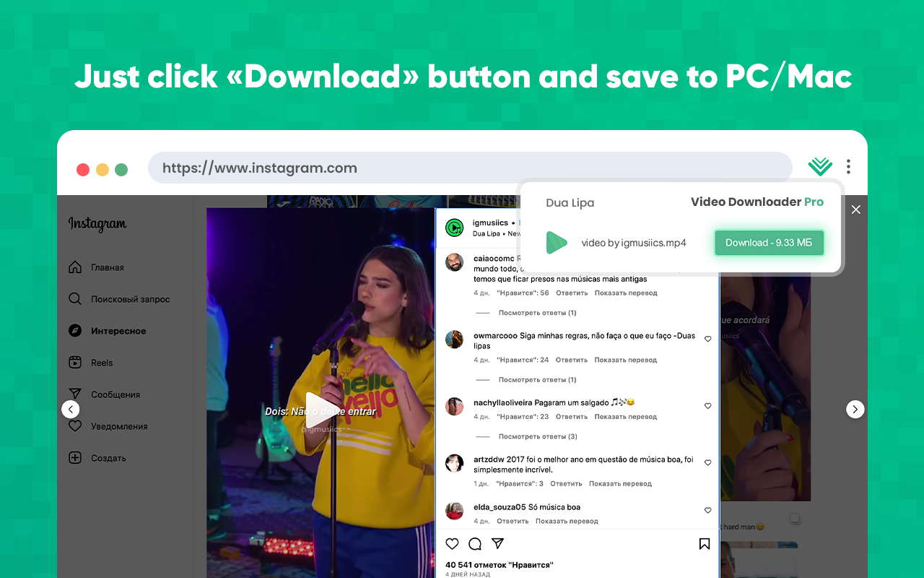Image resolution: width=924 pixels, height=578 pixels.
Task: Expand "Посмотреть ответы (1)" under caiaocomc
Action: (539, 312)
